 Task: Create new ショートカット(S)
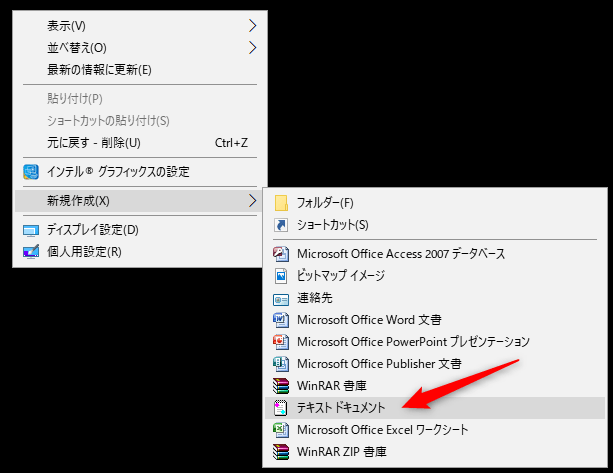click(435, 225)
